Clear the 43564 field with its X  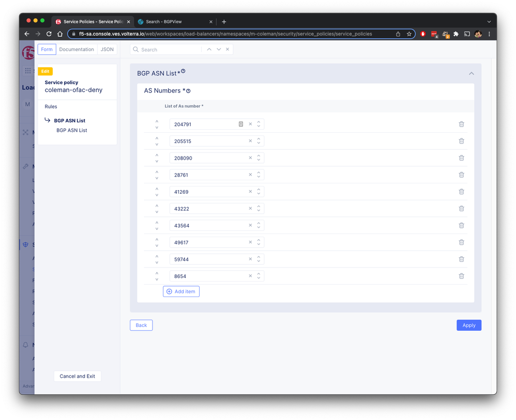pyautogui.click(x=250, y=225)
